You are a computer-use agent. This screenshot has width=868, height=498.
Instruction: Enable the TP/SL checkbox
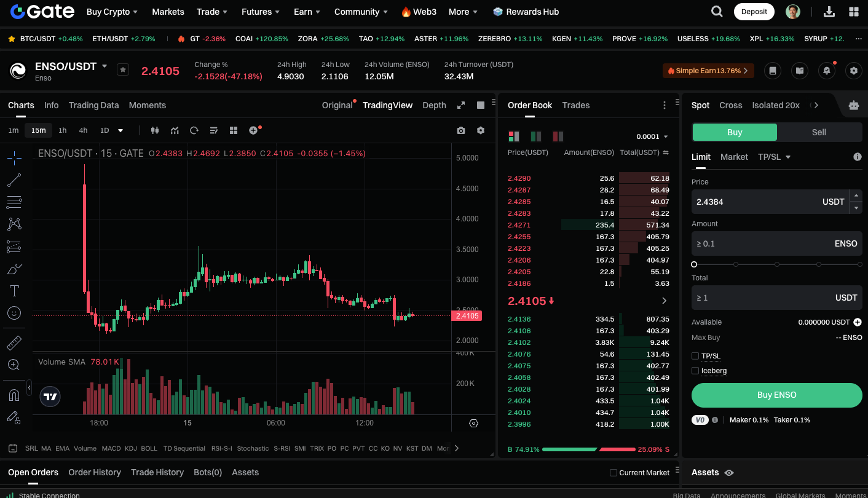click(x=695, y=356)
